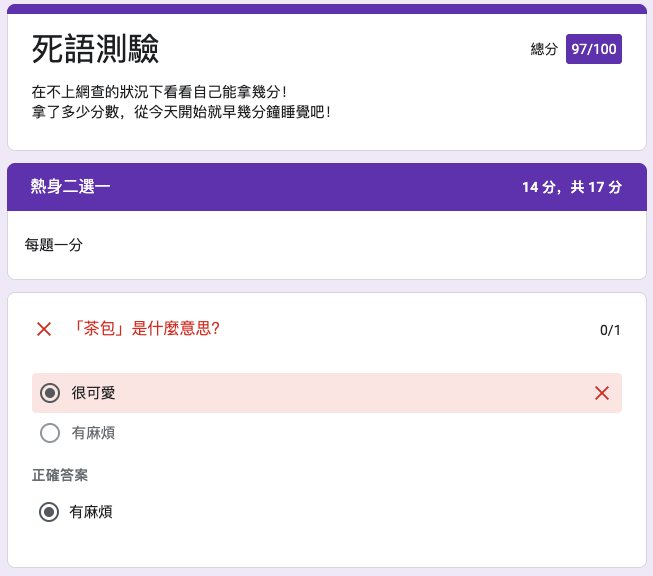Click the section score 14 分，共 17 分

point(571,187)
